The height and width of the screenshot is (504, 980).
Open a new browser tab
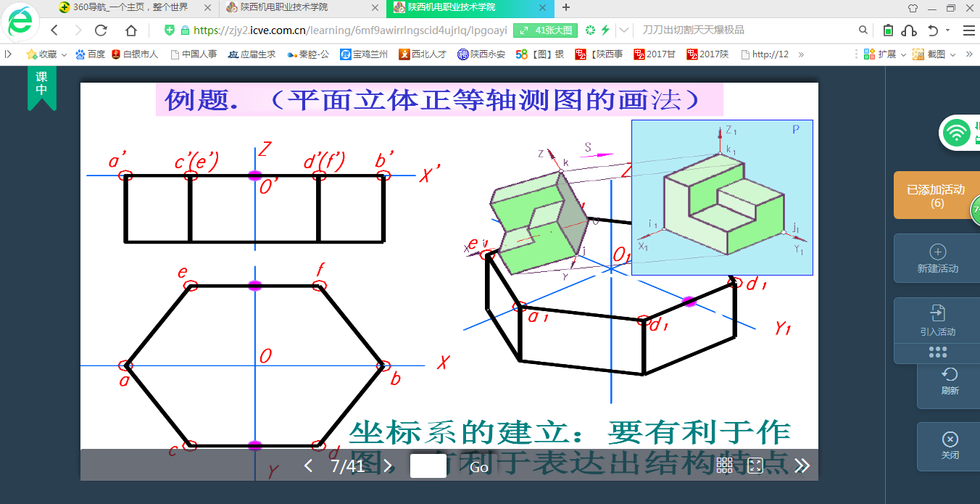(x=566, y=7)
